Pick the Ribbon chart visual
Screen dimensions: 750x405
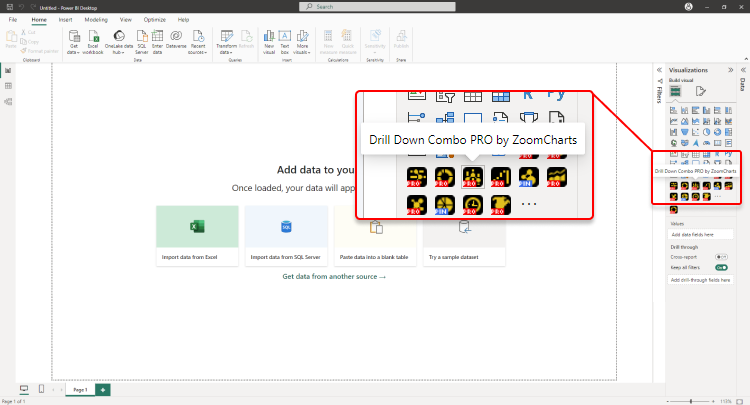pos(728,121)
